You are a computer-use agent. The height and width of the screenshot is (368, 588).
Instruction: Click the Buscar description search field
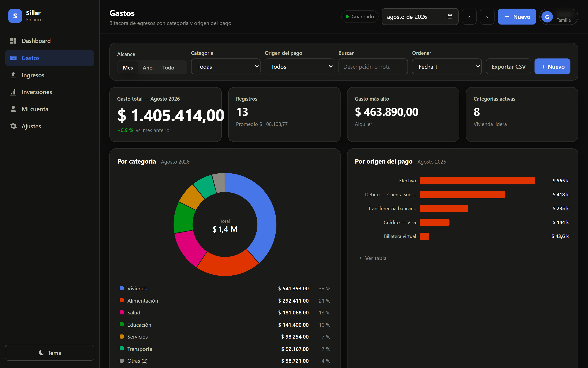point(373,66)
